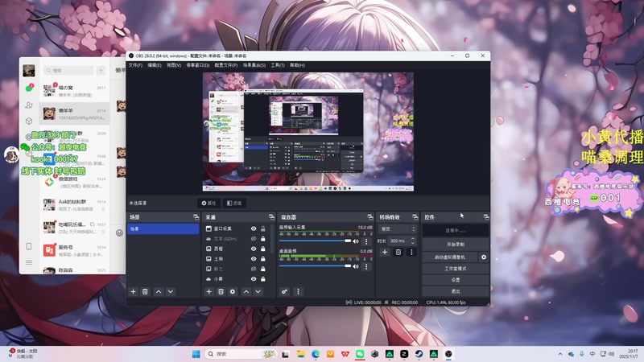
Task: Open Audio Mixer bottom options menu
Action: pos(298,291)
